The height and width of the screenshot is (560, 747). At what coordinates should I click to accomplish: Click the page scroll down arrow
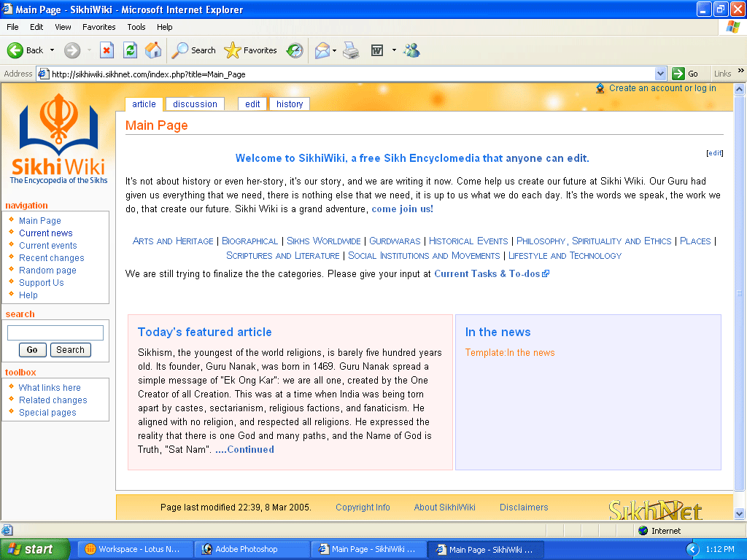pos(740,513)
